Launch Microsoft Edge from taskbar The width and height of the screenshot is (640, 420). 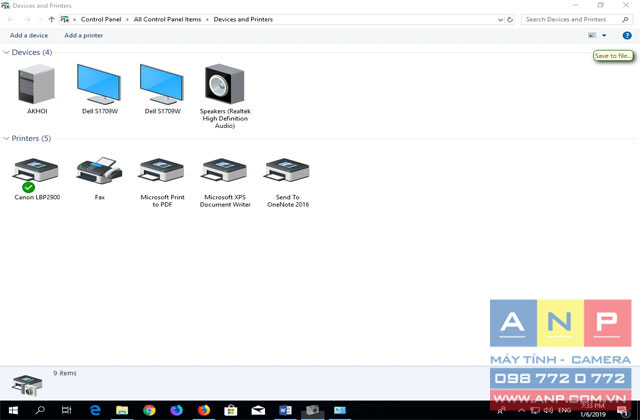95,410
